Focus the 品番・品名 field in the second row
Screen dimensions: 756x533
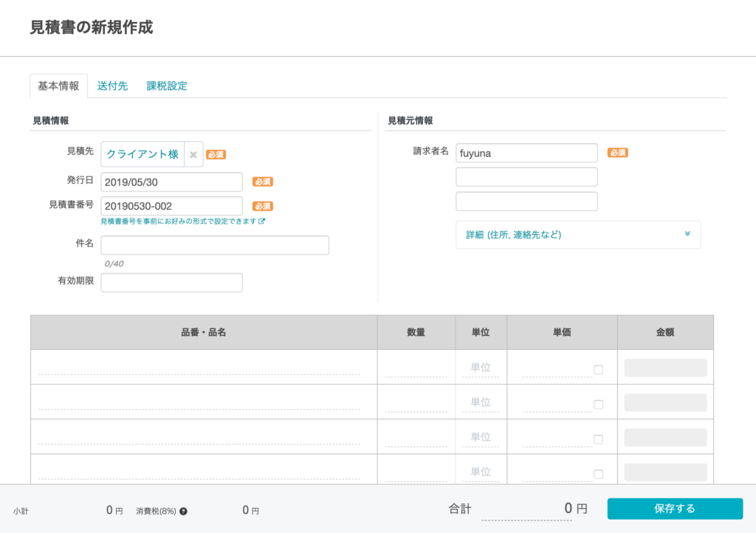tap(199, 402)
